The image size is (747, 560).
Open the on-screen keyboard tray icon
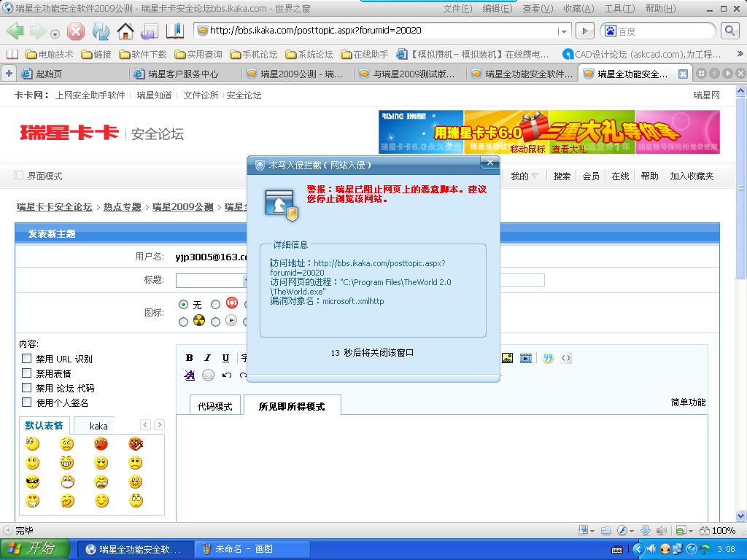pos(617,550)
